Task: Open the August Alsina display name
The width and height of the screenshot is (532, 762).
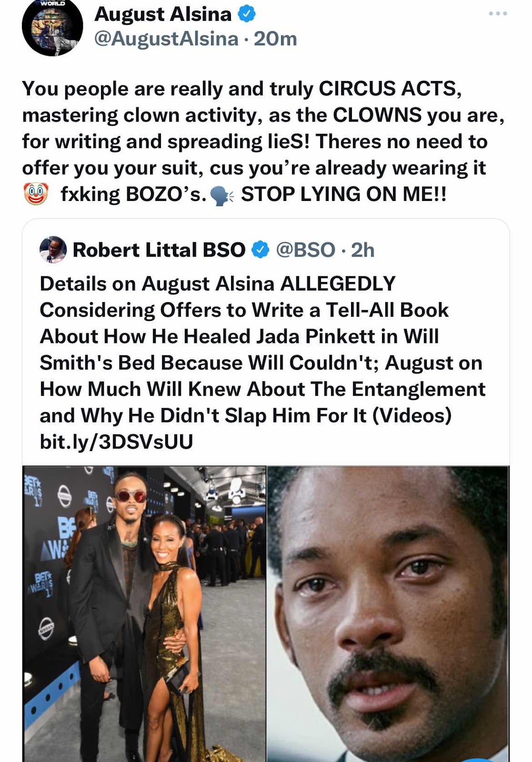Action: coord(163,14)
